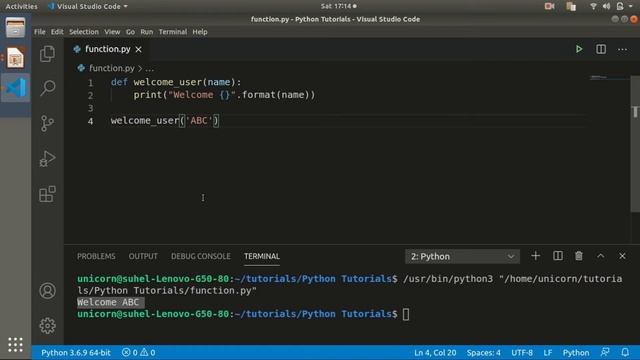The height and width of the screenshot is (360, 640).
Task: Run Python file with play button
Action: [579, 49]
